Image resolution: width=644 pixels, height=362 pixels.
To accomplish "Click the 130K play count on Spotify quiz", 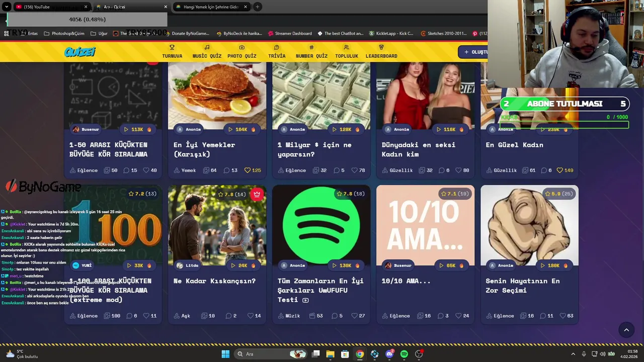I will click(346, 265).
